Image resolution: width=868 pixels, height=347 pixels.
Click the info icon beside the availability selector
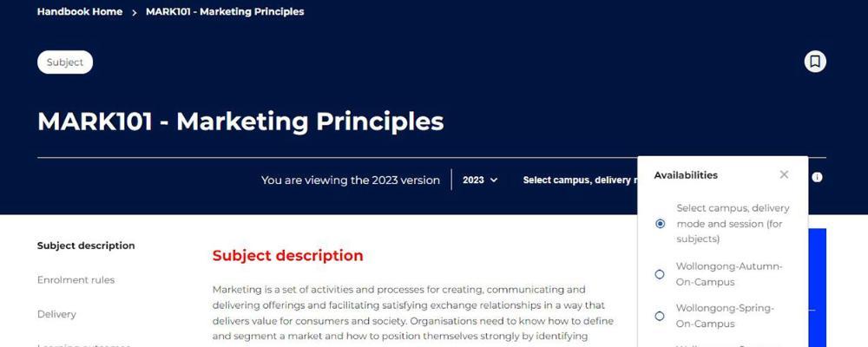(817, 178)
